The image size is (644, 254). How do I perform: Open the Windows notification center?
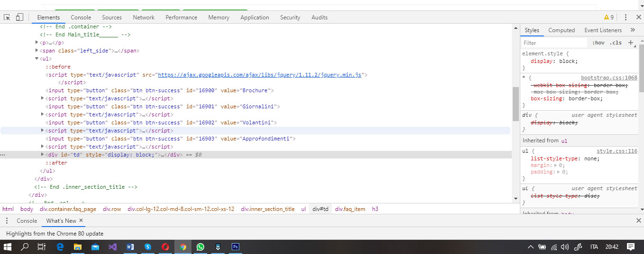click(x=630, y=246)
